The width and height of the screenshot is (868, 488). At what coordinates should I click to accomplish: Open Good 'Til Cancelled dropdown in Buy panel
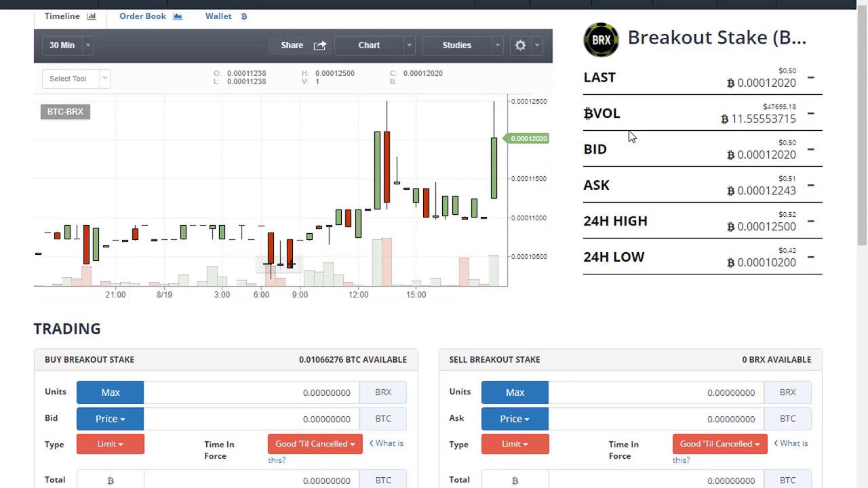point(315,444)
